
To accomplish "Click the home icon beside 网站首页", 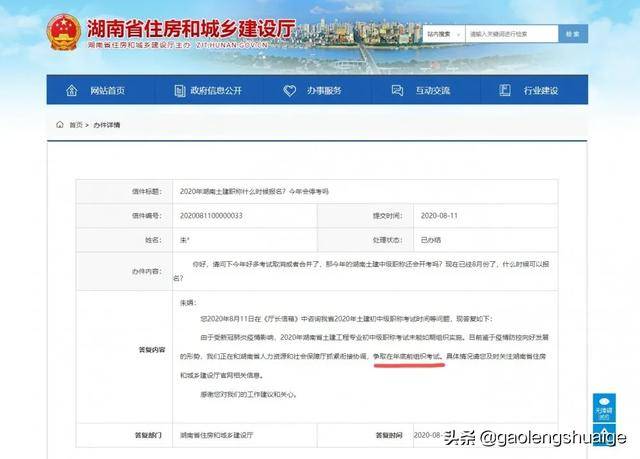I will [71, 91].
